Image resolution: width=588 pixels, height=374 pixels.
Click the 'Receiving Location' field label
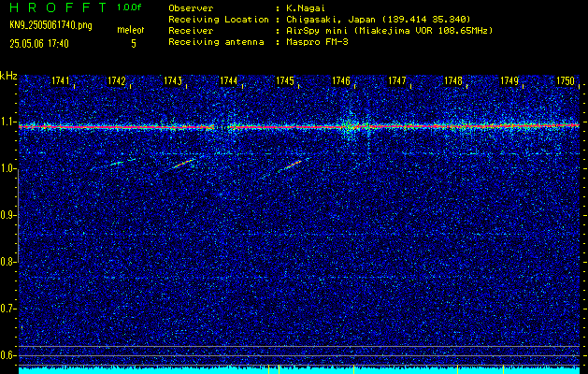[219, 20]
